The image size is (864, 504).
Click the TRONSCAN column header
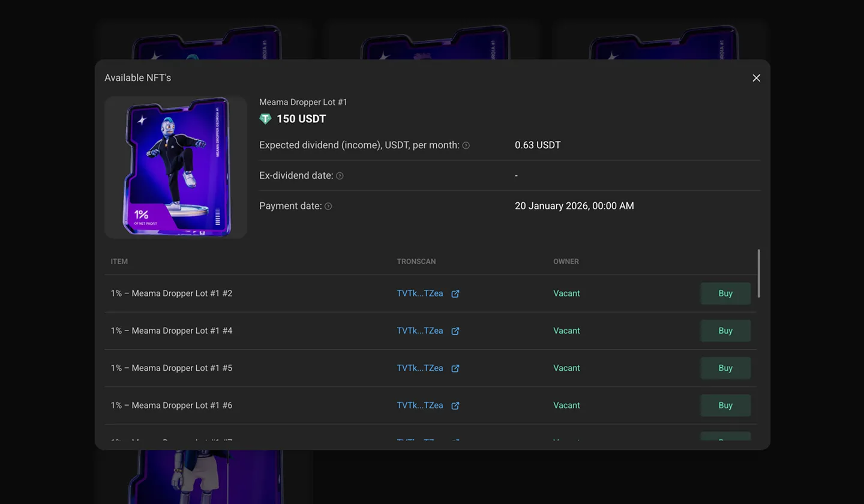(416, 262)
